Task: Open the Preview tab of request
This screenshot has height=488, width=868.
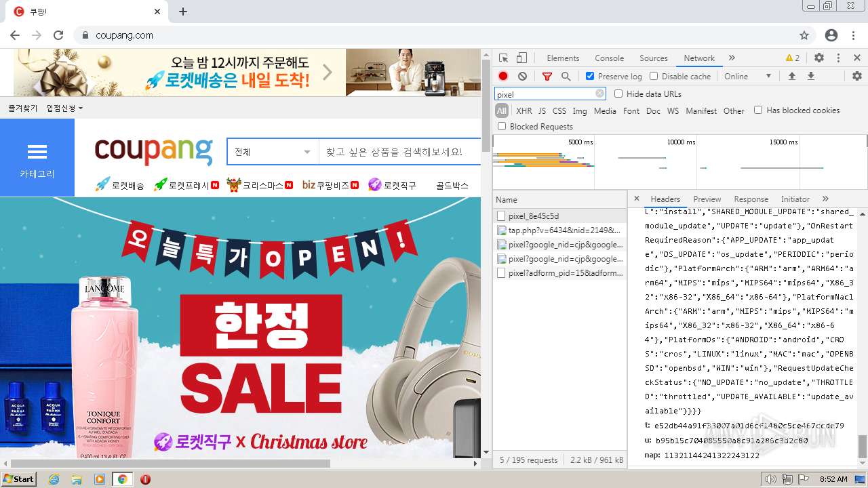Action: tap(707, 199)
